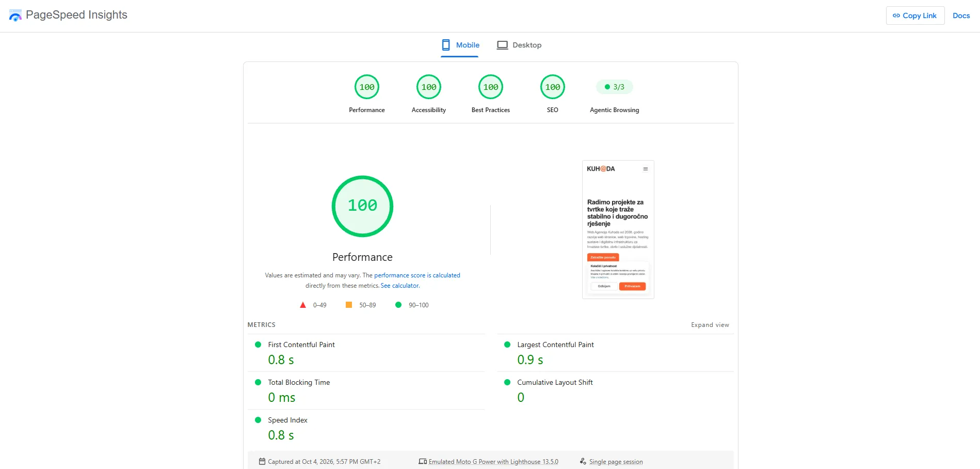Click the icon beside Single page session
The height and width of the screenshot is (469, 980).
coord(583,461)
